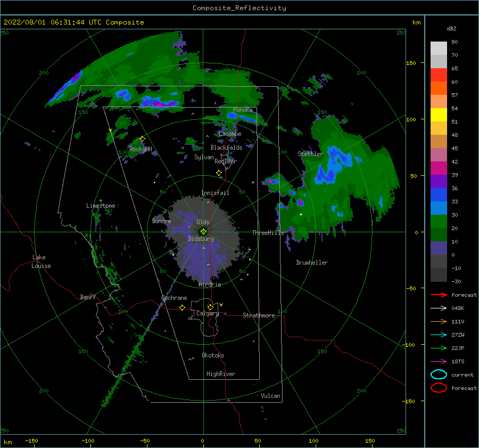
Task: Click the Airdrie city label
Action: pos(210,284)
